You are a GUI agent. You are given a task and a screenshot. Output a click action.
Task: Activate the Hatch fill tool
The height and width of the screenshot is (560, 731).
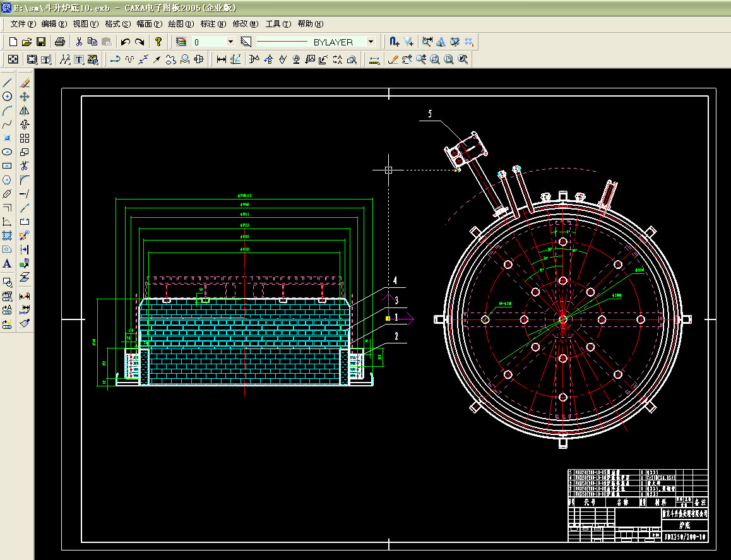tap(8, 235)
